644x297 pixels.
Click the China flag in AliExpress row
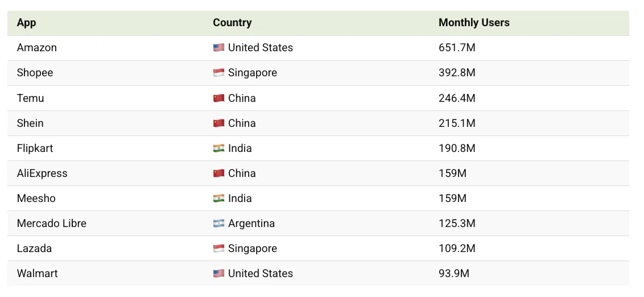(x=218, y=173)
